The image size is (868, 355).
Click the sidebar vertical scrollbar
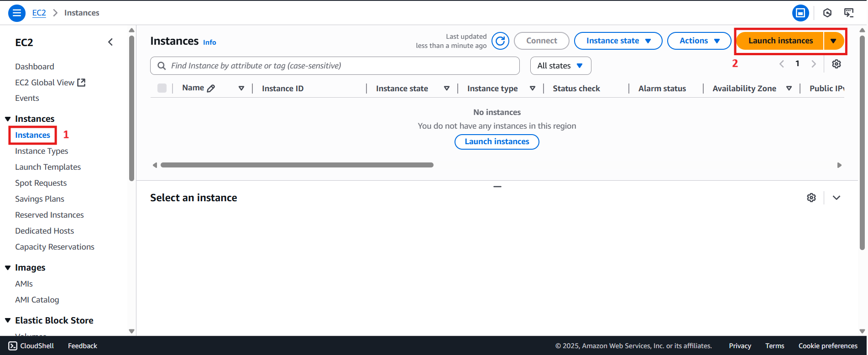[131, 109]
